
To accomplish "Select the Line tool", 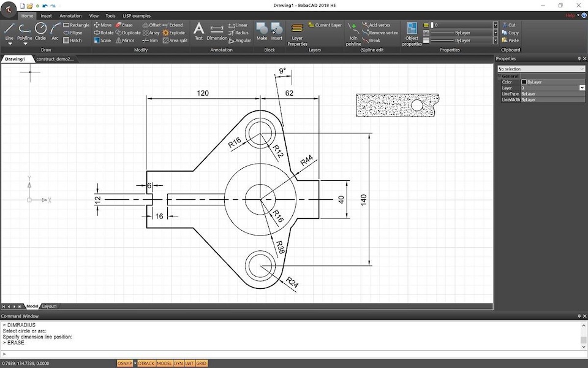I will pyautogui.click(x=9, y=29).
